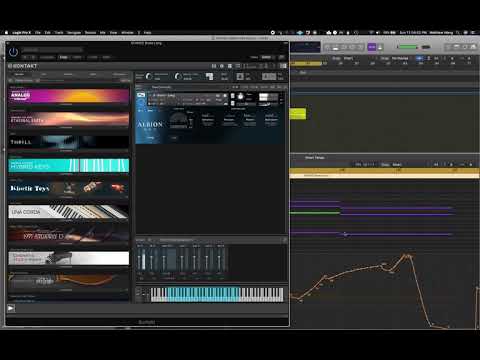Open the Logic Pro X menu
The height and width of the screenshot is (360, 480).
(21, 32)
